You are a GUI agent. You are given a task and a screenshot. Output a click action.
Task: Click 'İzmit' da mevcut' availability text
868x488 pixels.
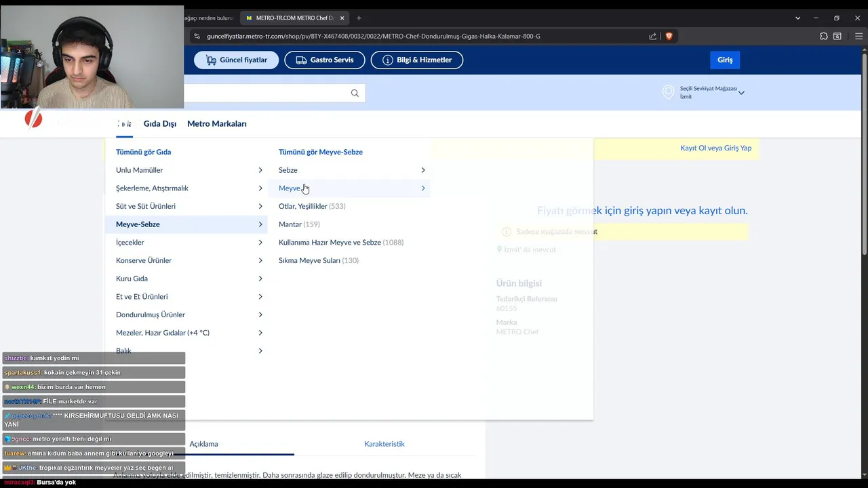click(530, 249)
